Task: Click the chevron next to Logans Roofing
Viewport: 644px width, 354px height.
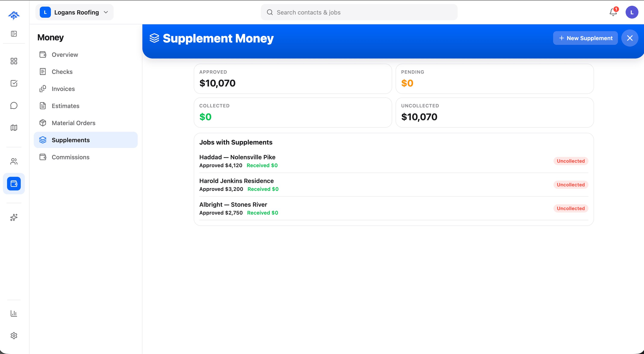Action: [x=106, y=12]
